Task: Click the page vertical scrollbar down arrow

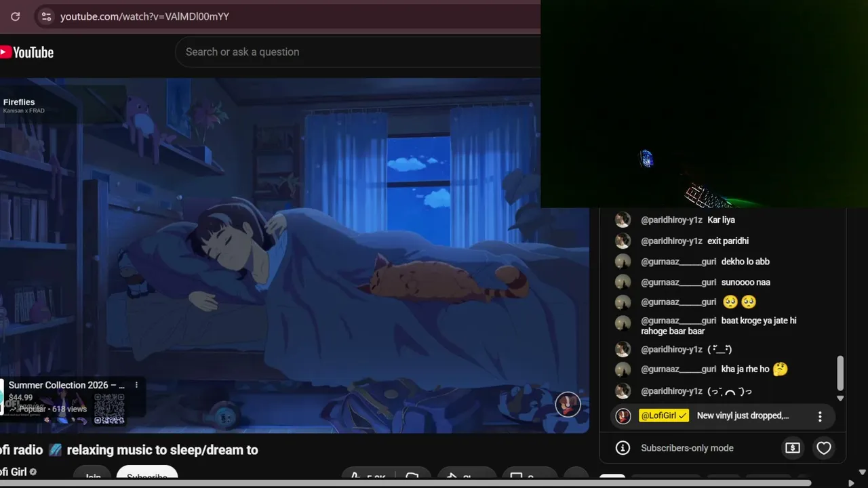Action: tap(863, 472)
